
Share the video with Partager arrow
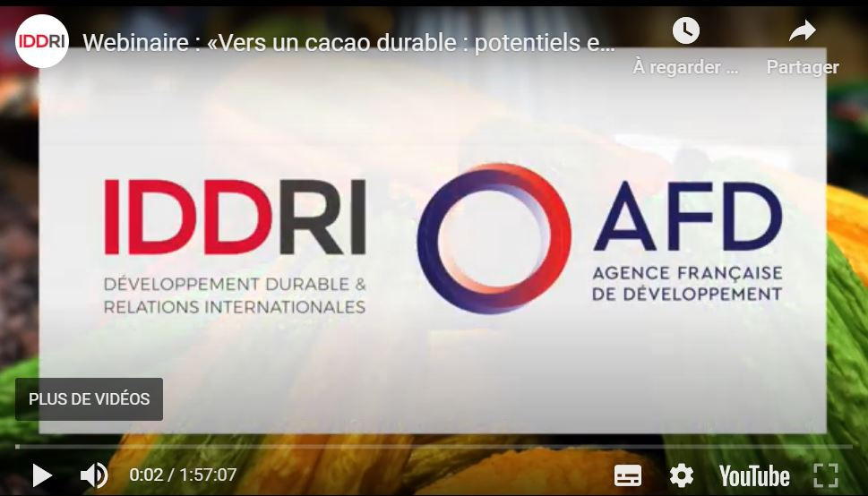[802, 31]
